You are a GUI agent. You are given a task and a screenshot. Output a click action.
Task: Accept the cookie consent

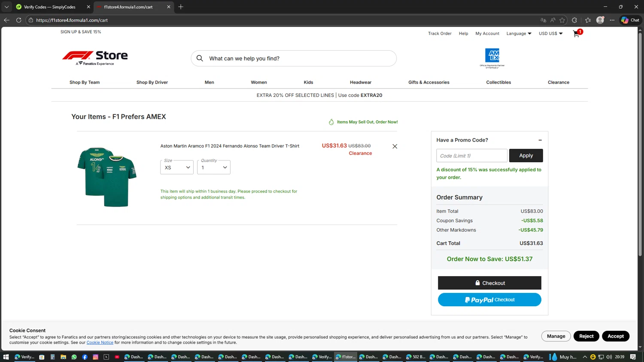coord(616,336)
